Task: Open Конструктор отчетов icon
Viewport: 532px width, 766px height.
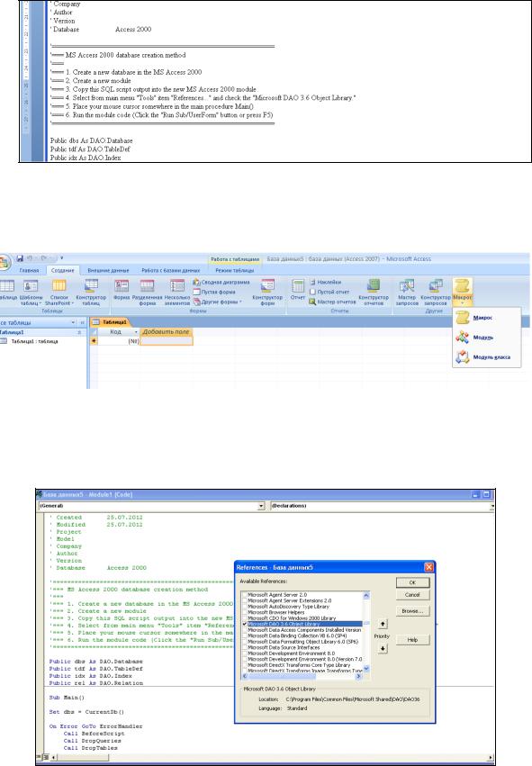Action: point(374,293)
